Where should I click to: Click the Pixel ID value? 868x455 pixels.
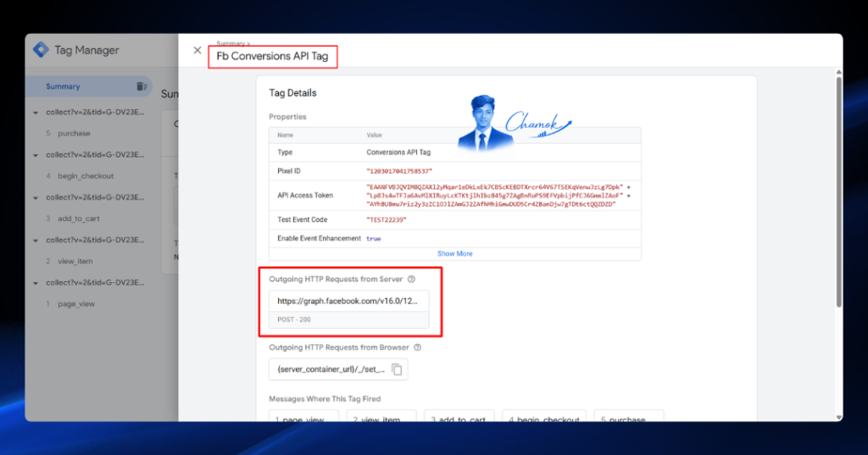click(399, 171)
